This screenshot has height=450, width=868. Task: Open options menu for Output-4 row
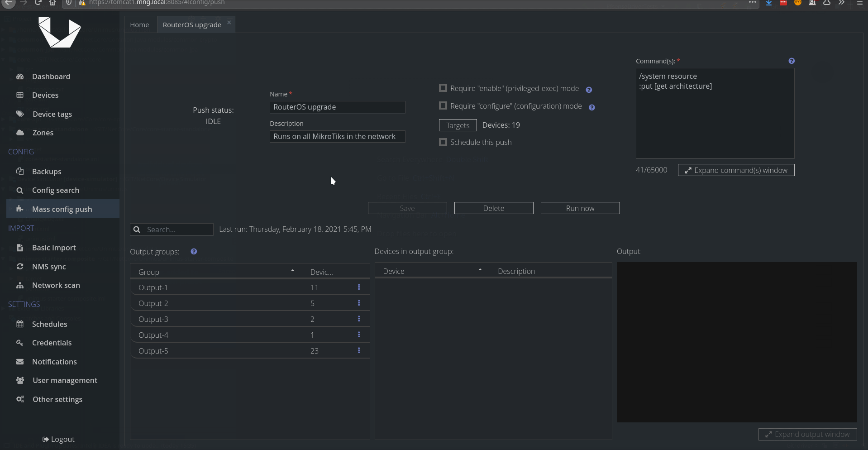click(x=359, y=335)
